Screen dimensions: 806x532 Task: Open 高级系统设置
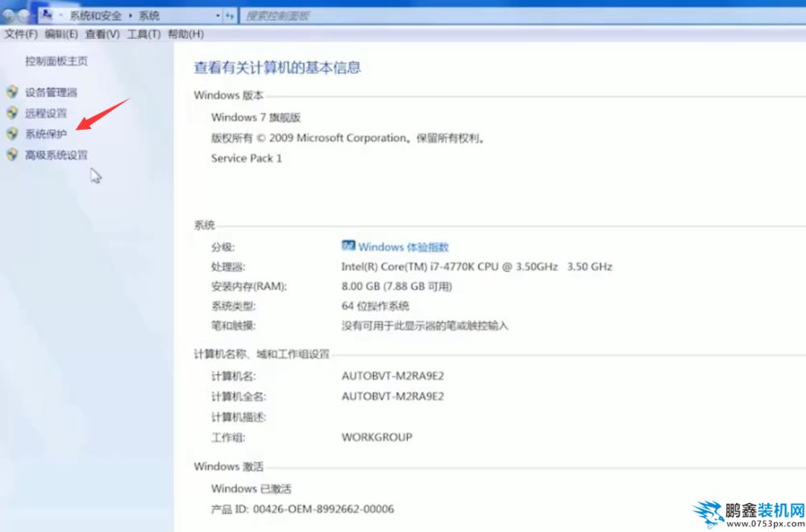pyautogui.click(x=56, y=155)
